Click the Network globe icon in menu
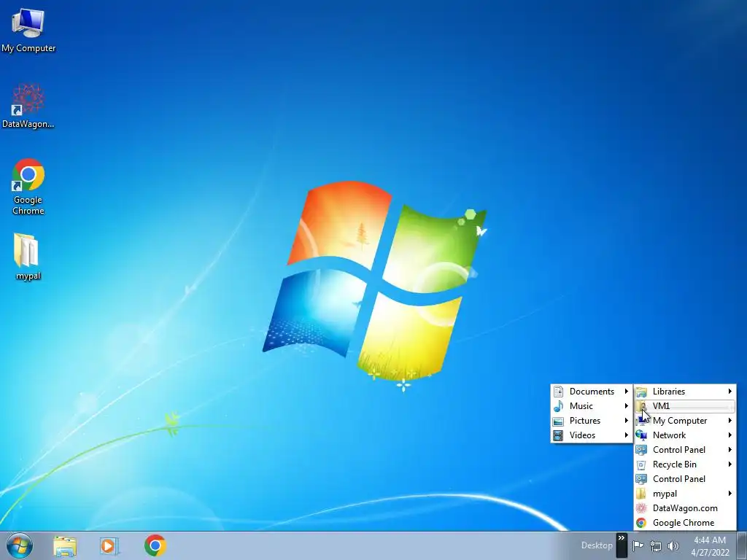The height and width of the screenshot is (560, 747). click(642, 435)
